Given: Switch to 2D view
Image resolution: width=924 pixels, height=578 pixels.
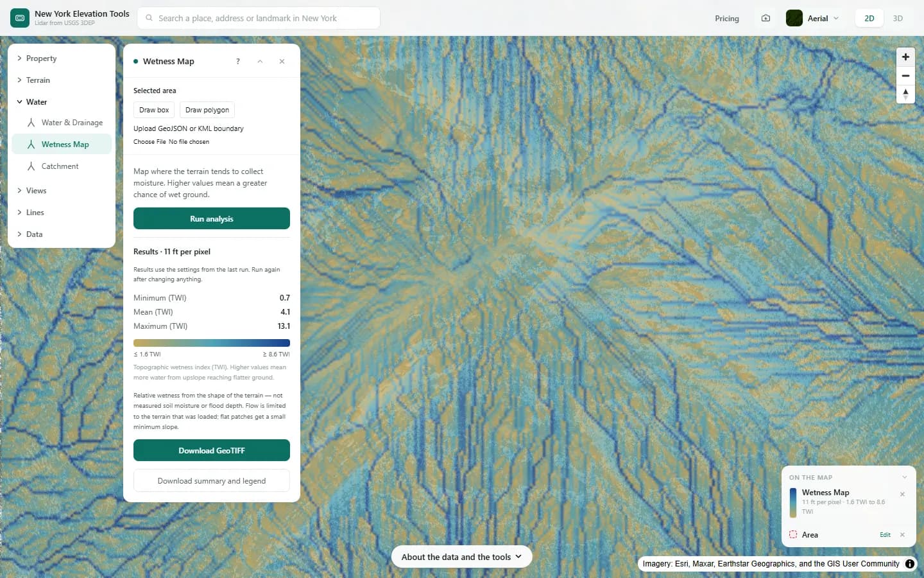Looking at the screenshot, I should point(869,18).
